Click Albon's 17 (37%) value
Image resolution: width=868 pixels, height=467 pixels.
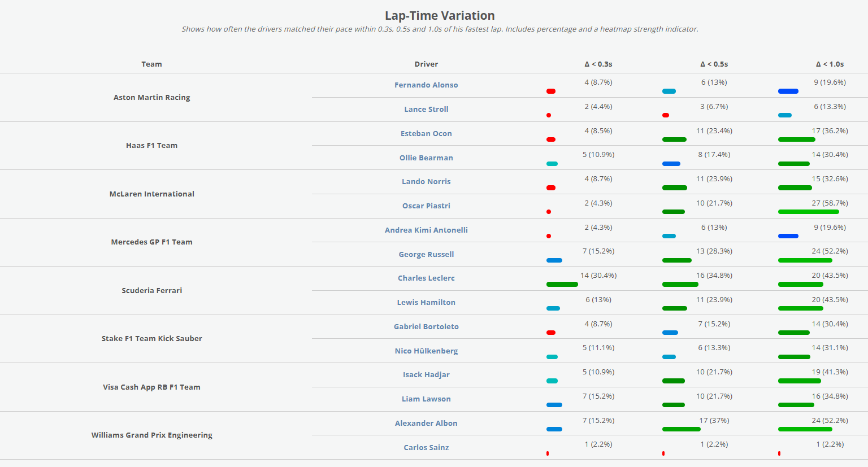[x=714, y=420]
